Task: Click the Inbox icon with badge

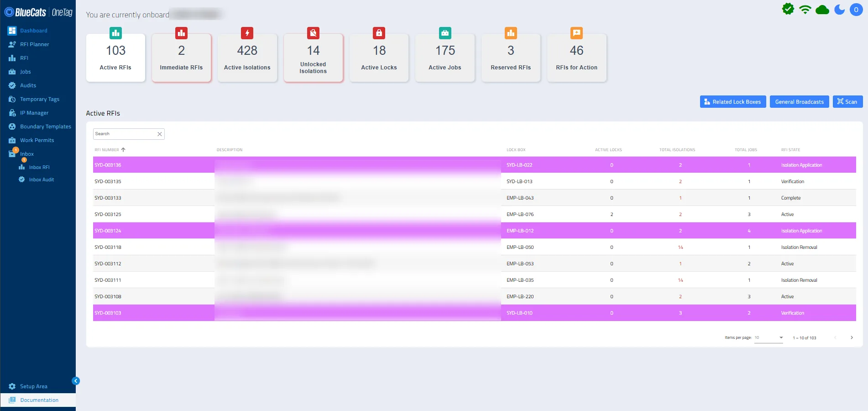Action: [x=13, y=153]
